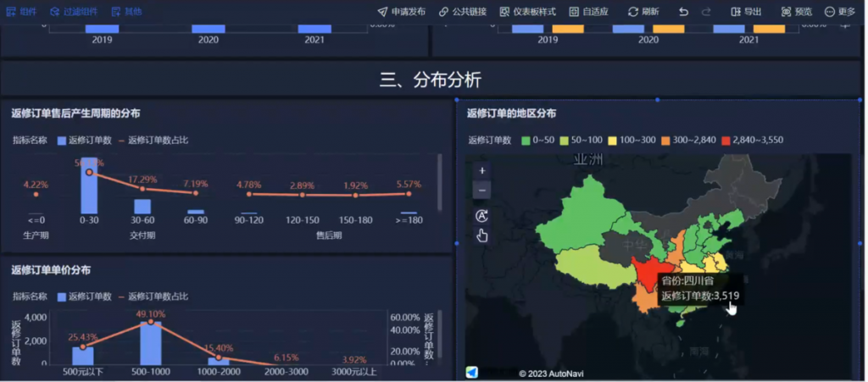868x382 pixels.
Task: Open the 其他 toolbar menu
Action: pyautogui.click(x=126, y=12)
